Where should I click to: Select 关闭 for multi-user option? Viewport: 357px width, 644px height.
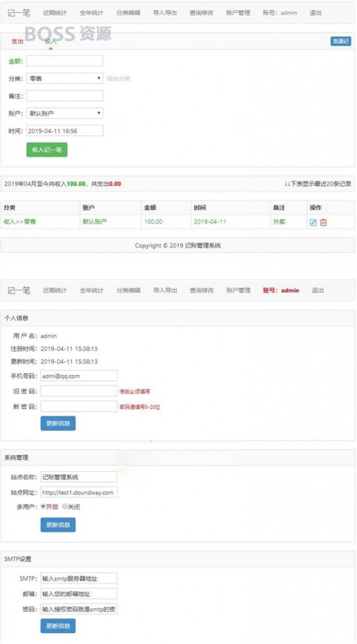pos(64,507)
